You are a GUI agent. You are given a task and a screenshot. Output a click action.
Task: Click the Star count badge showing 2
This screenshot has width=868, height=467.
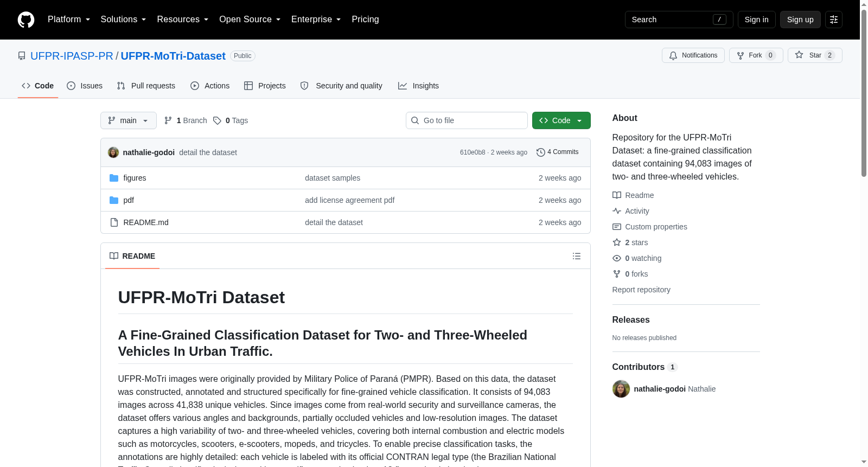click(829, 55)
